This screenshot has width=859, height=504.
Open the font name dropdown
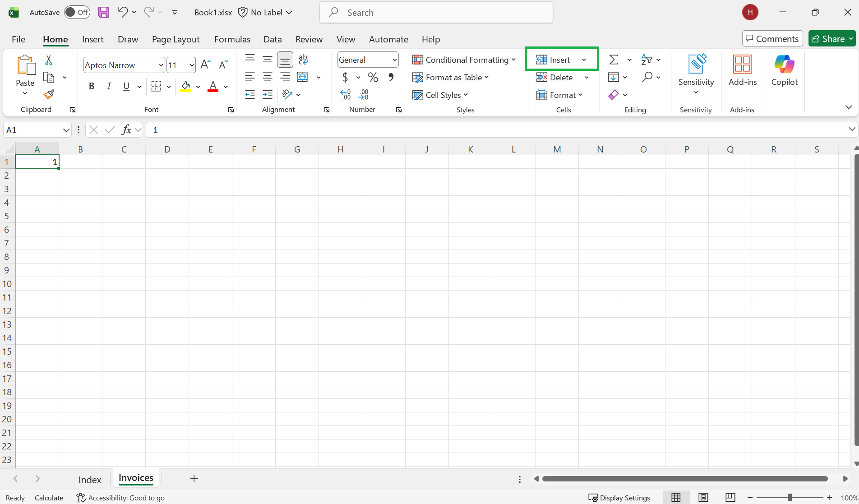tap(161, 65)
